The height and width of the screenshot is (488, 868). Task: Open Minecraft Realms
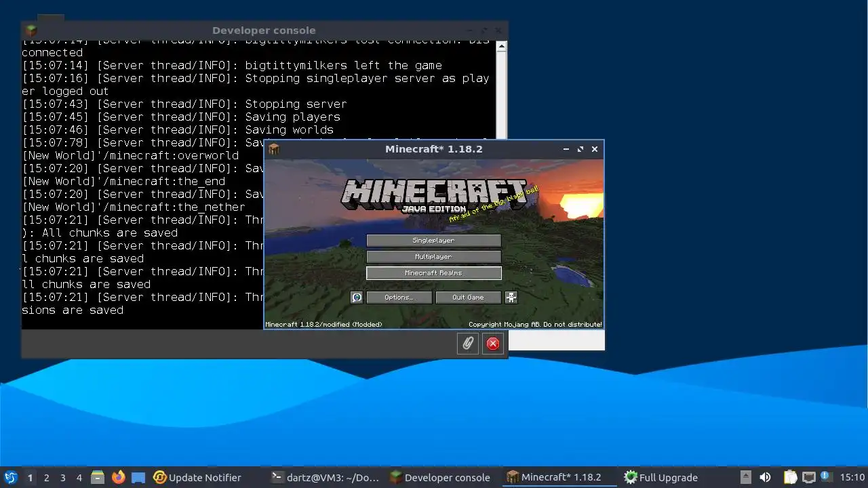[433, 273]
